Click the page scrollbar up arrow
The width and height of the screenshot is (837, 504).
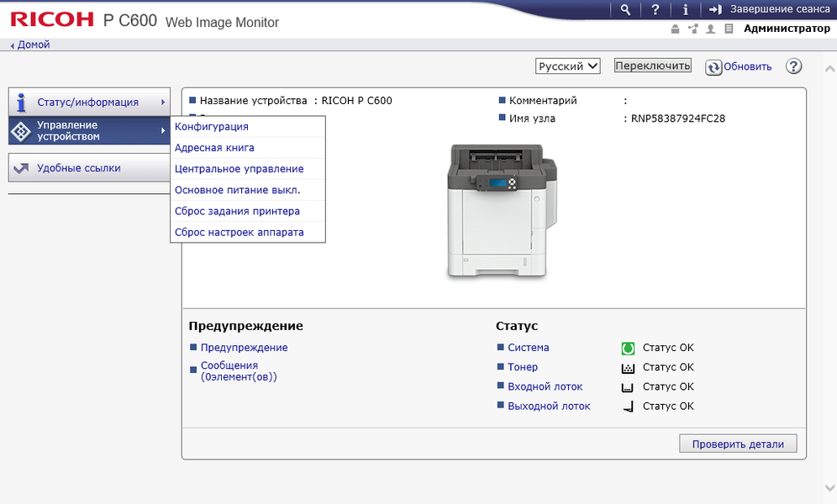click(829, 69)
